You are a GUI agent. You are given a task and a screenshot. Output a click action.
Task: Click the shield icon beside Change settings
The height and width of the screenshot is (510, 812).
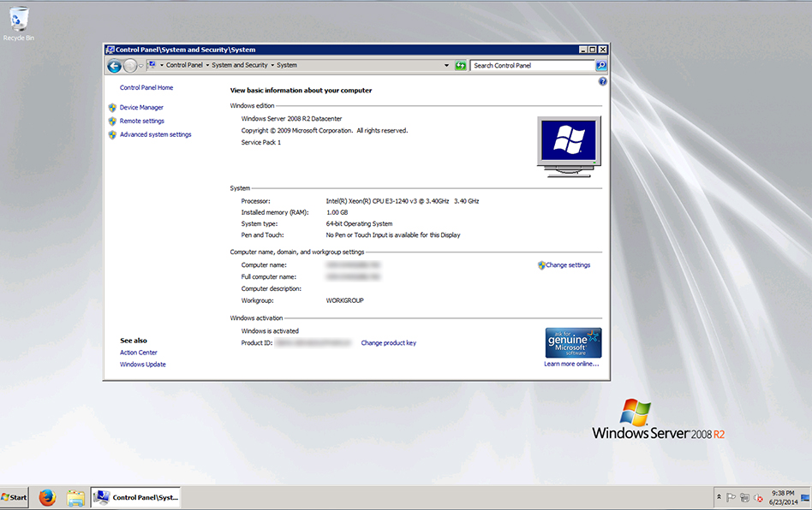point(541,265)
